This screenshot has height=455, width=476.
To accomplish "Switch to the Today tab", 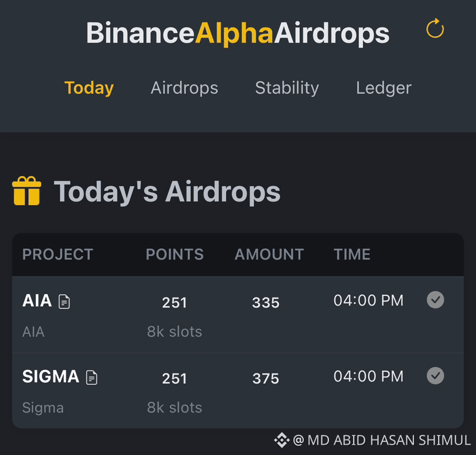I will coord(89,88).
